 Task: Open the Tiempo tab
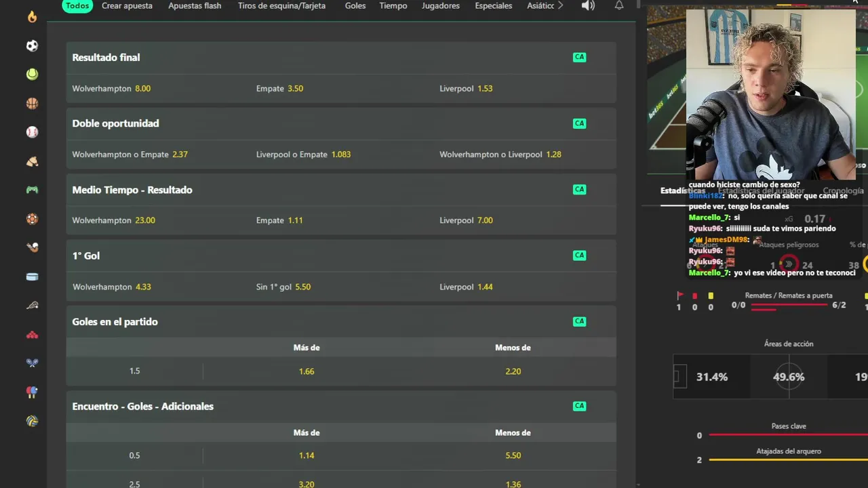click(x=393, y=5)
